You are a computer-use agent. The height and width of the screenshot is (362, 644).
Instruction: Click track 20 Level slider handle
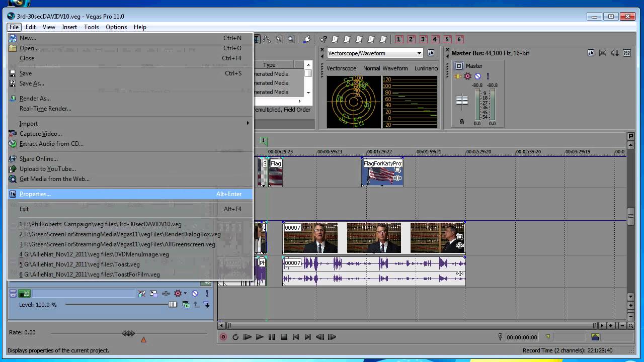pos(173,305)
